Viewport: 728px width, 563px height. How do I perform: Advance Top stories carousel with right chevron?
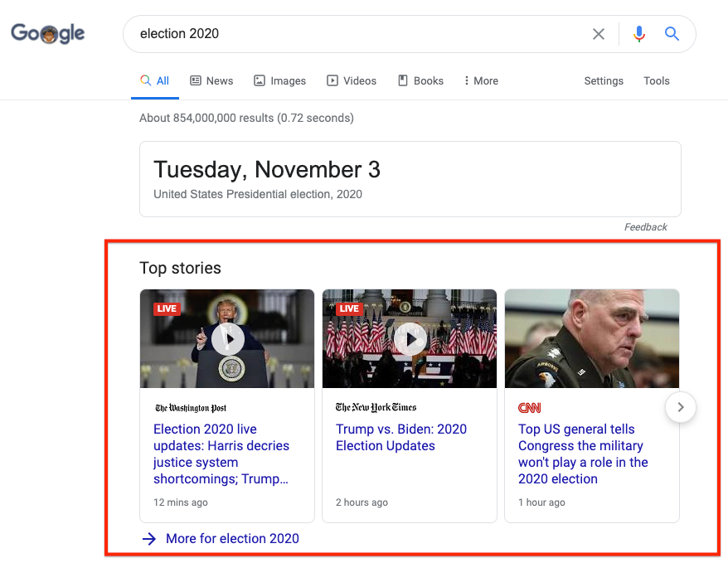680,407
